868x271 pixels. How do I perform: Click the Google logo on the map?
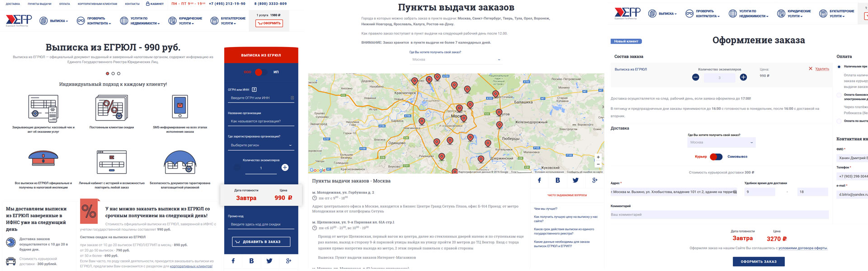[x=317, y=170]
